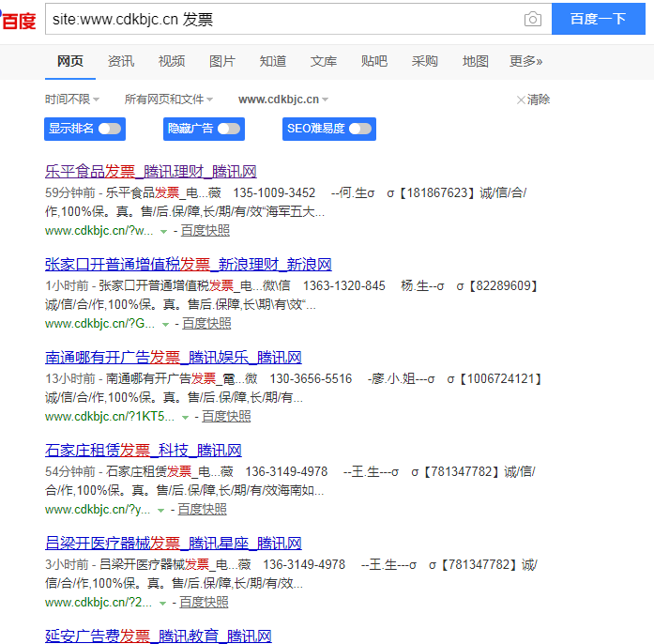Click green arrow beside 南通 result URL

pos(185,417)
